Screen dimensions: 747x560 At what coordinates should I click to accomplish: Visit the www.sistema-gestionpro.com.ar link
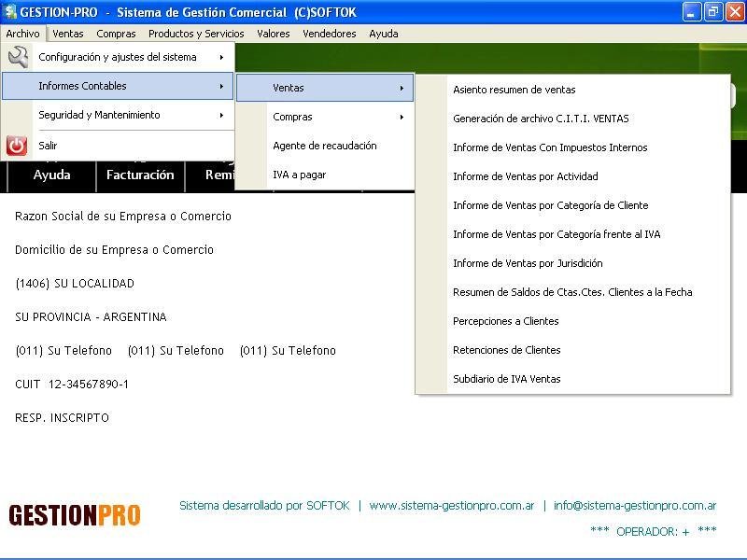click(x=452, y=506)
